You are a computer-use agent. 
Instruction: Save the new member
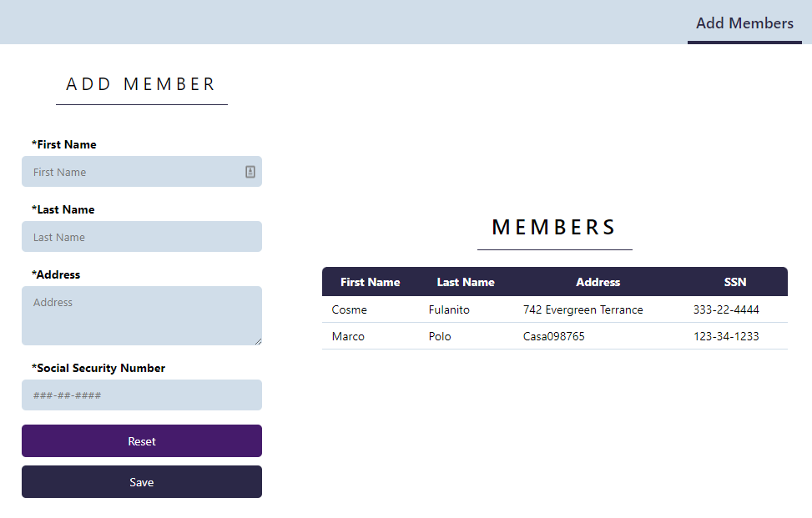click(x=142, y=482)
